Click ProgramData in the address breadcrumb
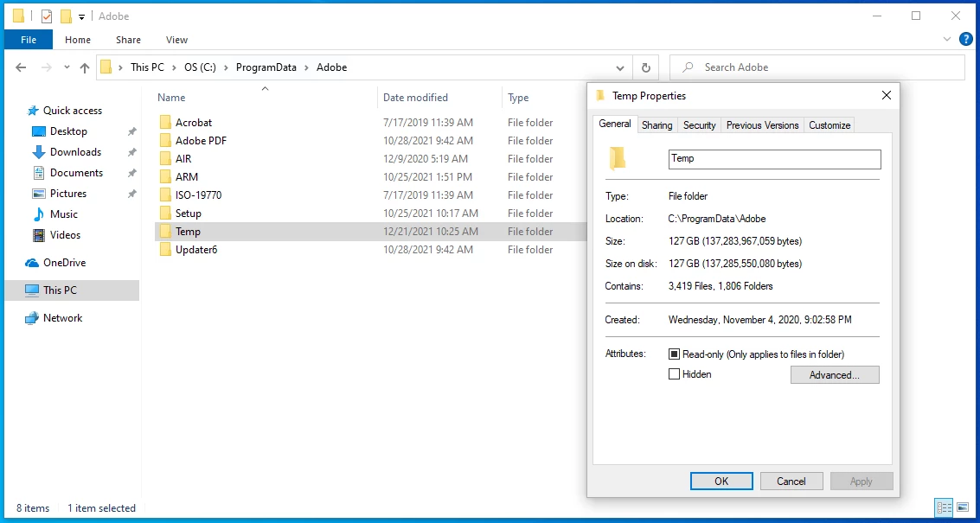Image resolution: width=980 pixels, height=523 pixels. tap(266, 67)
